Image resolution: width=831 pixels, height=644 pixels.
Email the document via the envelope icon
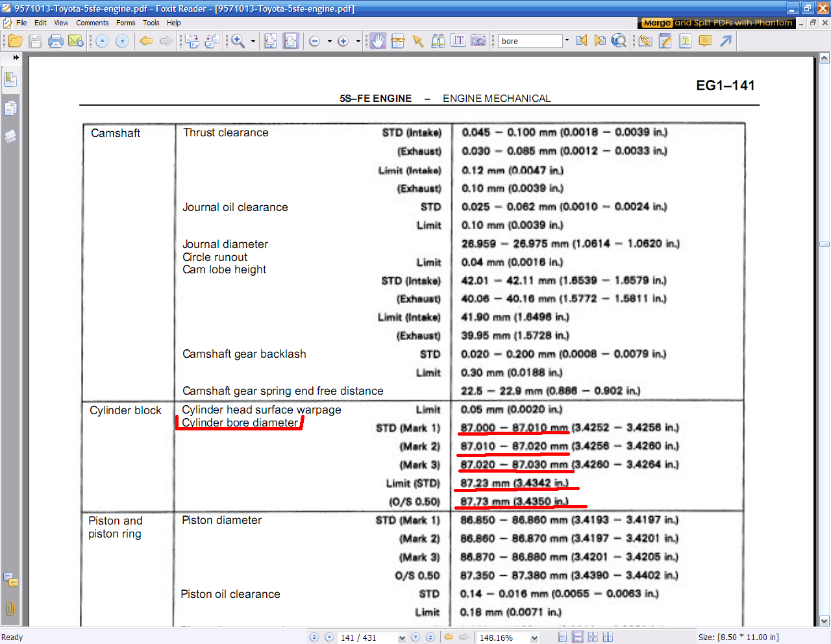pos(76,41)
